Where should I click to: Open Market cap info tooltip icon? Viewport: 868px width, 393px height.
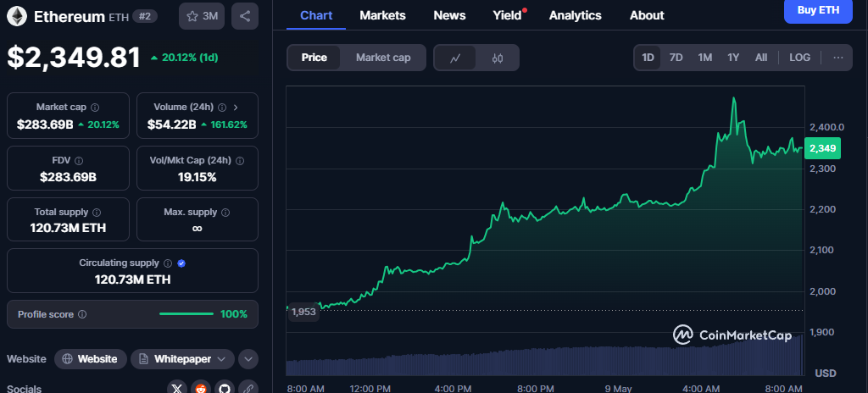(95, 108)
